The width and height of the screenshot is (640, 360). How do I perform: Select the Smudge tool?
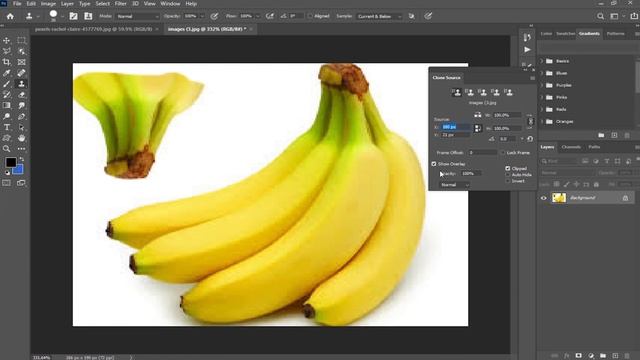[x=21, y=105]
